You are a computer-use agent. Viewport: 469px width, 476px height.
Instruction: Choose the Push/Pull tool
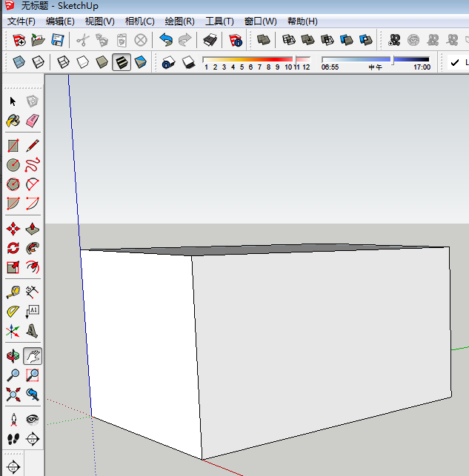[32, 229]
